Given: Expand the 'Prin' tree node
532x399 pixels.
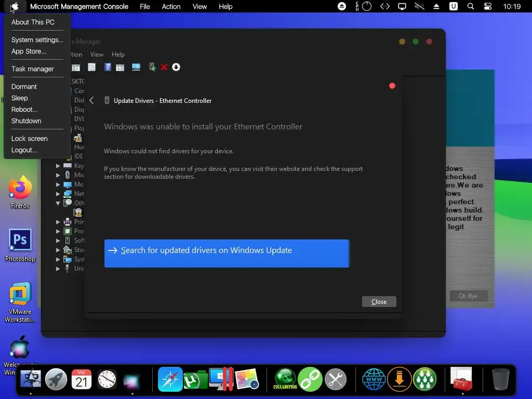Looking at the screenshot, I should 58,222.
